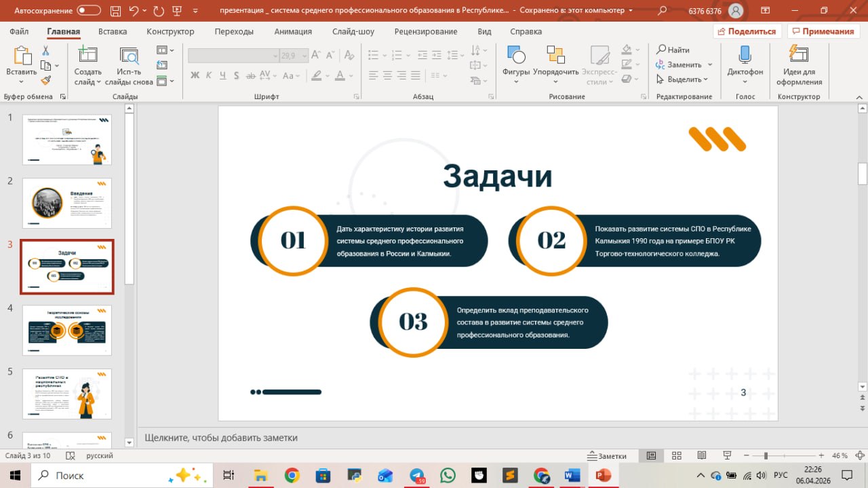Viewport: 868px width, 488px height.
Task: Expand Создать слайд dropdown arrow
Action: click(x=99, y=82)
